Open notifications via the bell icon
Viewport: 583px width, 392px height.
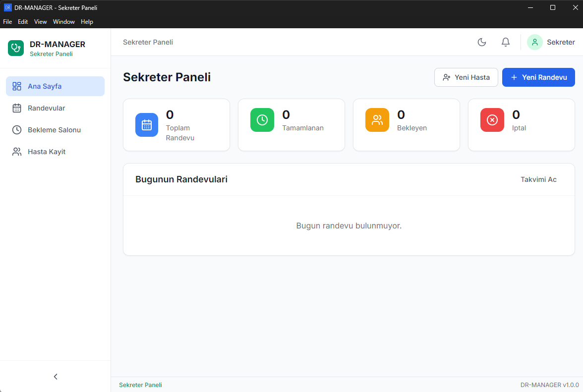click(505, 42)
